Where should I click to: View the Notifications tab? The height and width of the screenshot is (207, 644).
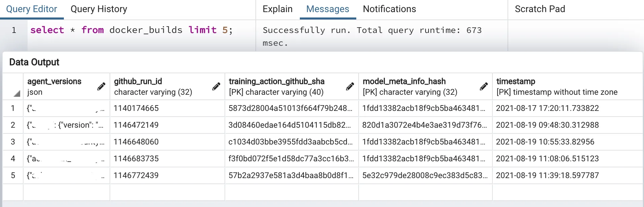pos(389,9)
